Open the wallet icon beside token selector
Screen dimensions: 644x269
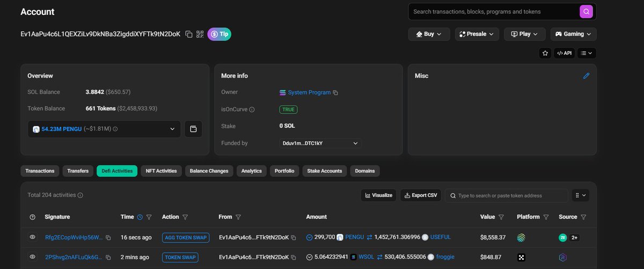(193, 129)
